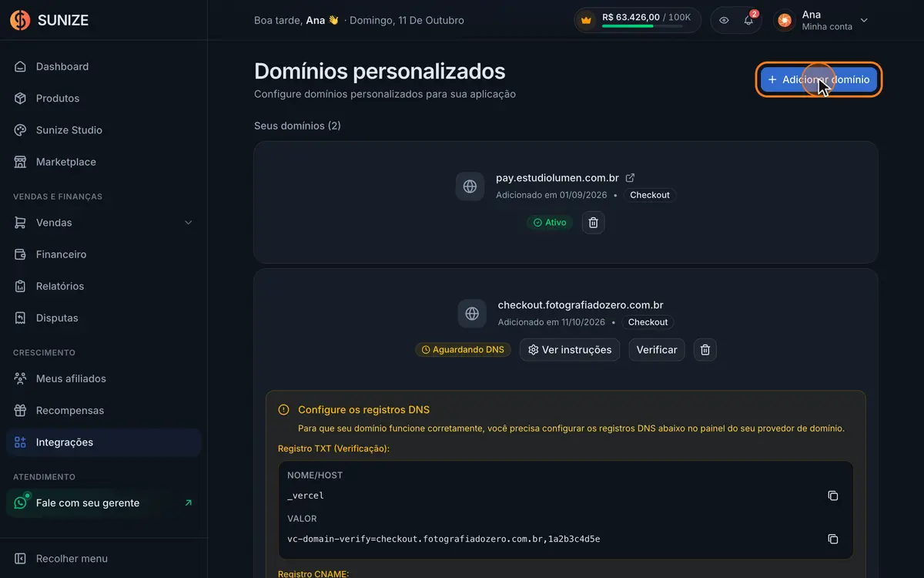This screenshot has width=924, height=578.
Task: Click the Relatórios clipboard icon
Action: [x=21, y=286]
